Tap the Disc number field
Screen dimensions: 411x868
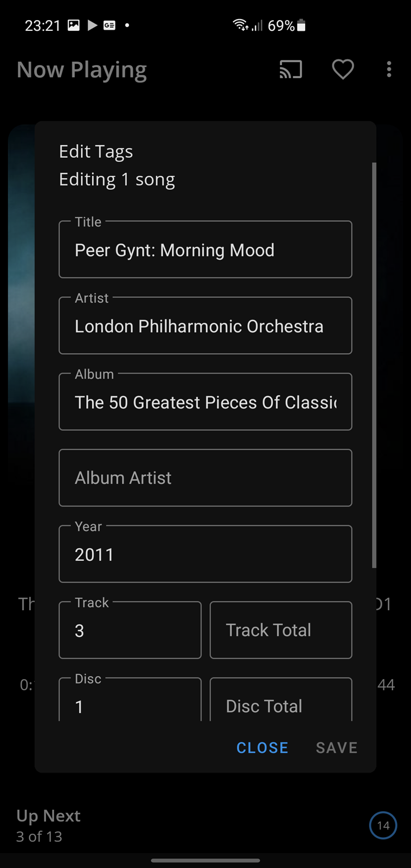[130, 700]
